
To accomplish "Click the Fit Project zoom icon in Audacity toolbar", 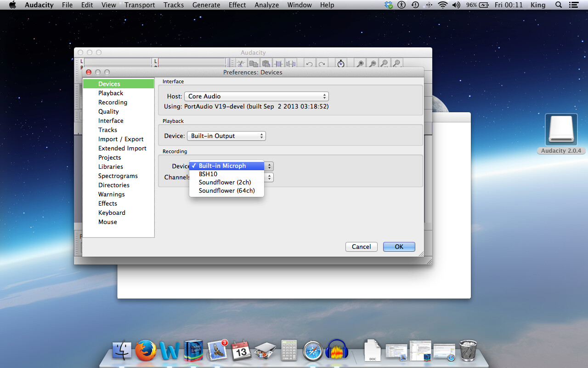I will pos(396,63).
